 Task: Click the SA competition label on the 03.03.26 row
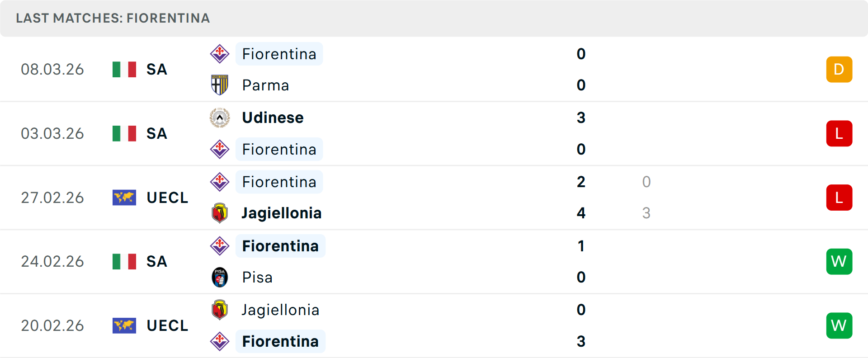[156, 133]
